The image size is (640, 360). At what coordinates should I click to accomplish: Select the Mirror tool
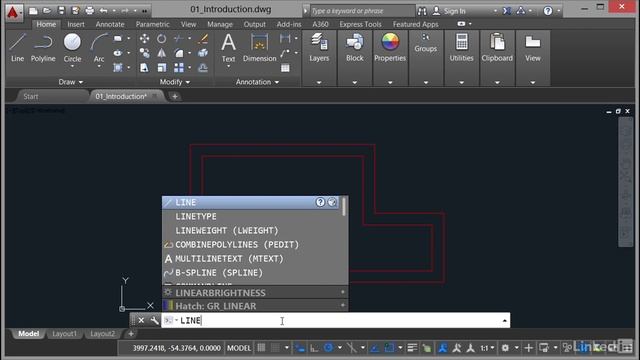(x=162, y=53)
